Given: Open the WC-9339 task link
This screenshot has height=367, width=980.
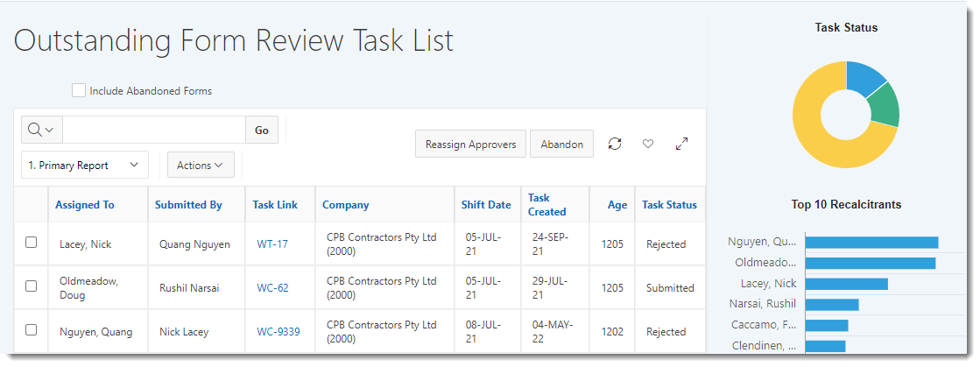Looking at the screenshot, I should pos(278,332).
